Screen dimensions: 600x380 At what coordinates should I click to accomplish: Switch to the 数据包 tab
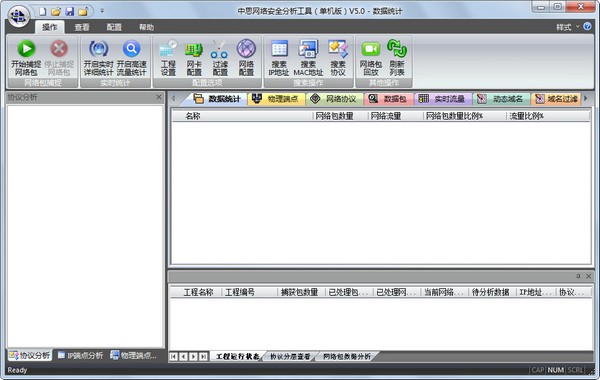point(388,99)
